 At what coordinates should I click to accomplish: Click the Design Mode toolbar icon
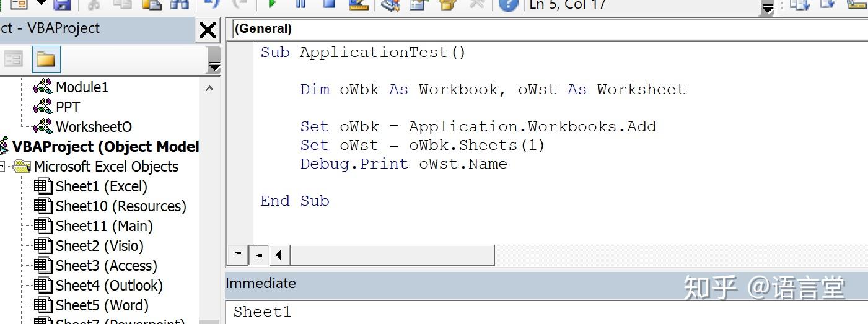click(358, 4)
